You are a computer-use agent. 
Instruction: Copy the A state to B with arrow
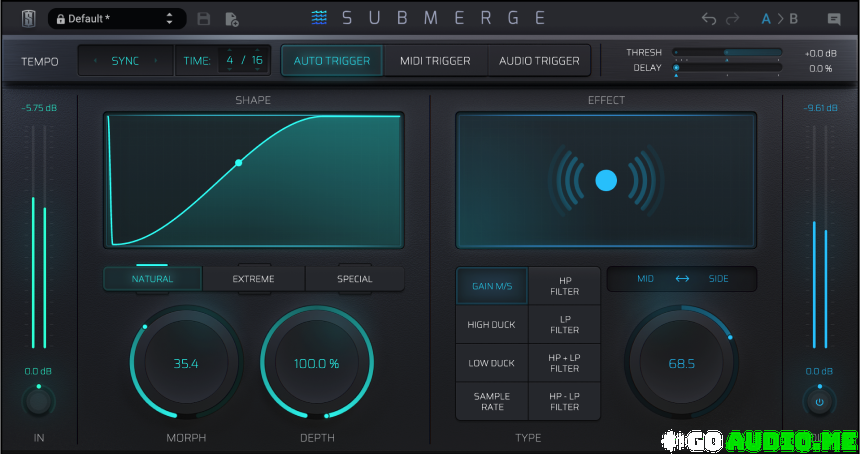point(780,19)
